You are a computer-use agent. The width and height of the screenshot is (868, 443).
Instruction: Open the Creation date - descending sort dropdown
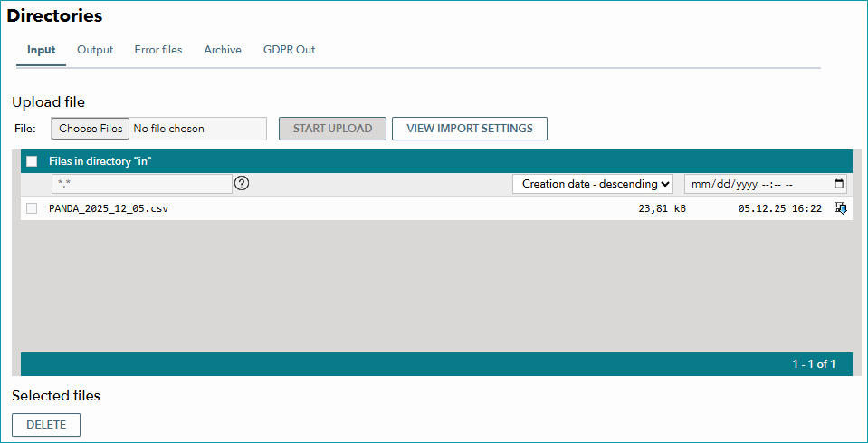click(593, 184)
